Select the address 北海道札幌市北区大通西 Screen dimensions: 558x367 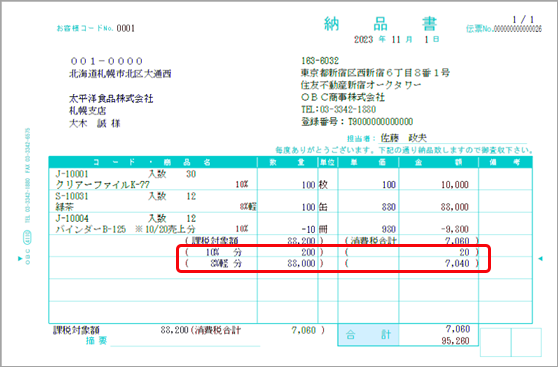[120, 74]
